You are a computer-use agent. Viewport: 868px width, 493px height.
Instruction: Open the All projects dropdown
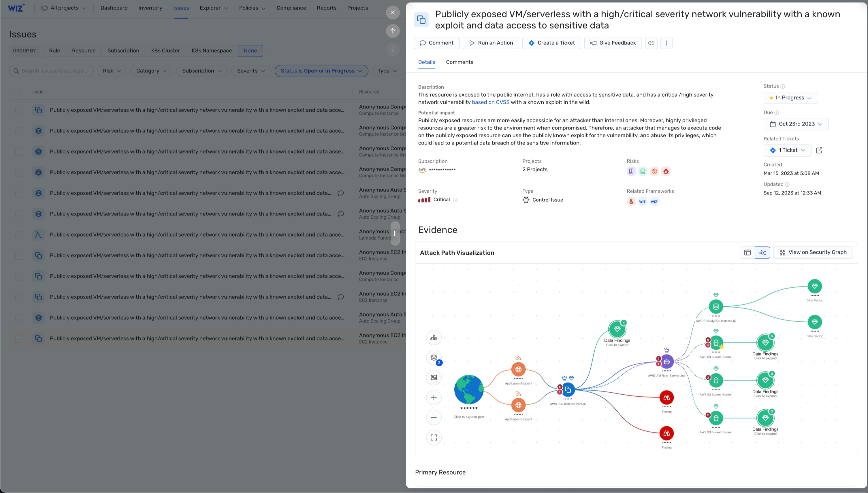[64, 8]
